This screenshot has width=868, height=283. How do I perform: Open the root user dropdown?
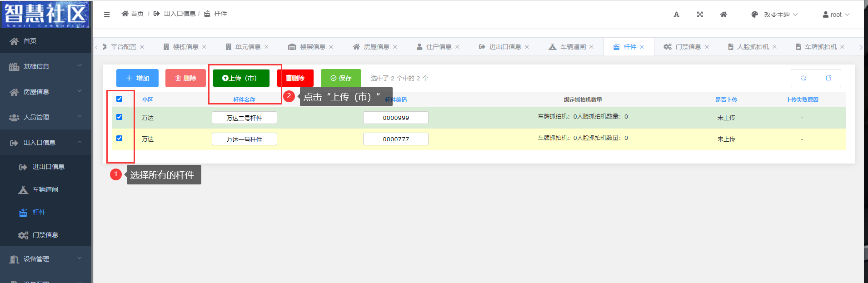pos(836,15)
